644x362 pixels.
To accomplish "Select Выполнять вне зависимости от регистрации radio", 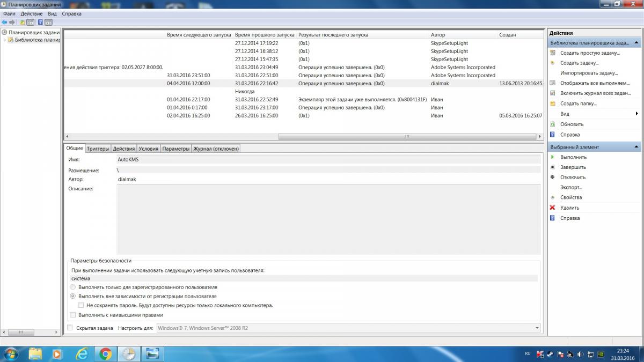I will tap(73, 296).
